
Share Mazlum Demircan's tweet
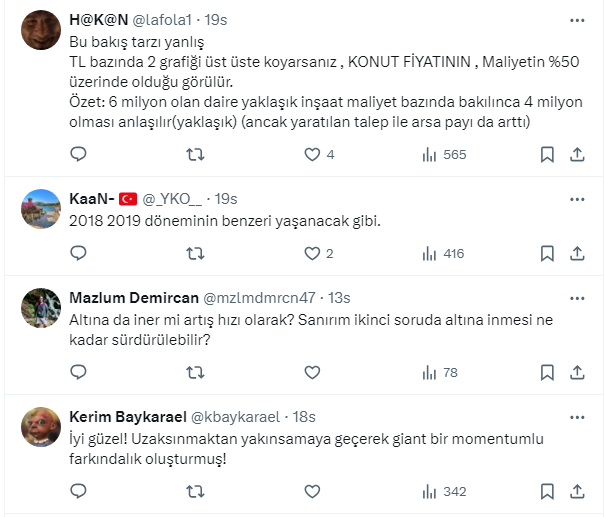tap(577, 373)
